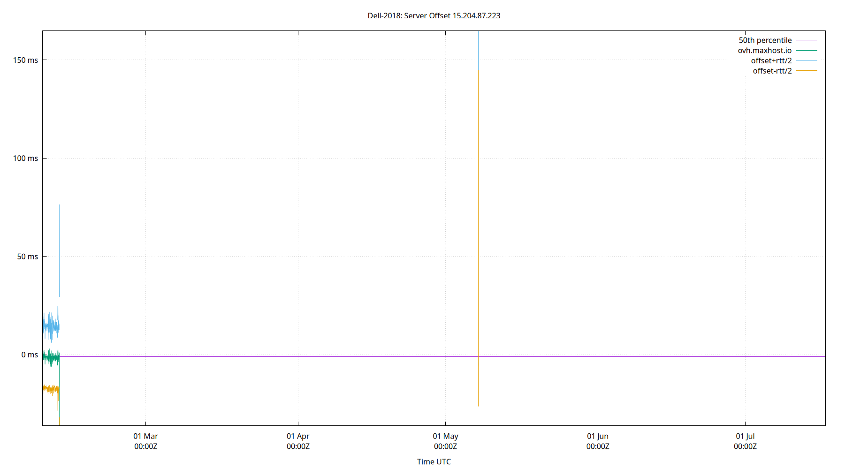The height and width of the screenshot is (469, 868).
Task: Click the ovh.maxhost.io legend line sample
Action: point(806,50)
